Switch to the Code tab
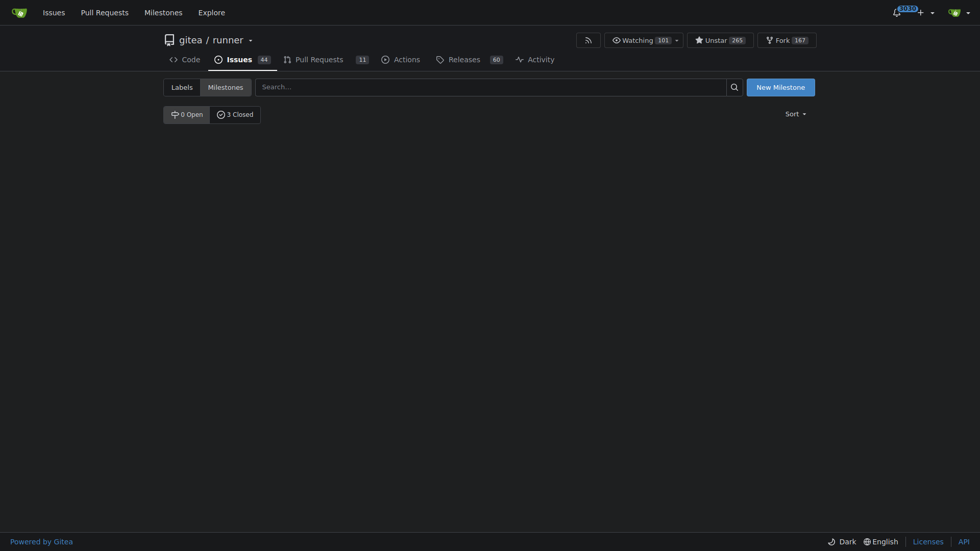This screenshot has width=980, height=551. coord(185,60)
